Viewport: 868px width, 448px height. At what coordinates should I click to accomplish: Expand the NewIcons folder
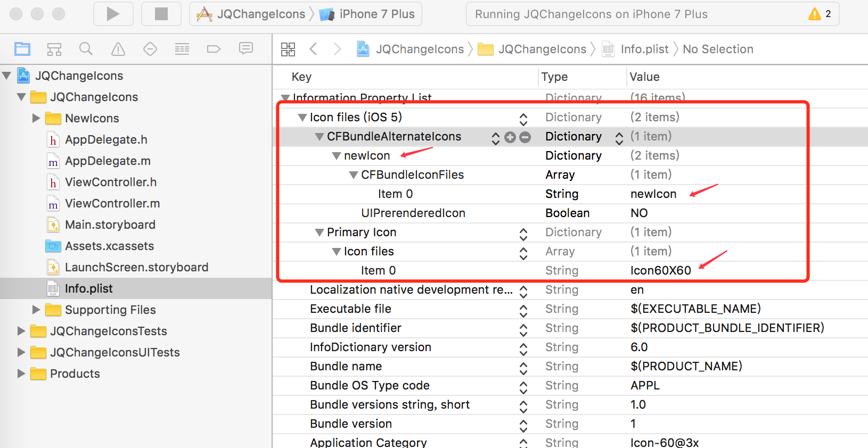tap(36, 118)
